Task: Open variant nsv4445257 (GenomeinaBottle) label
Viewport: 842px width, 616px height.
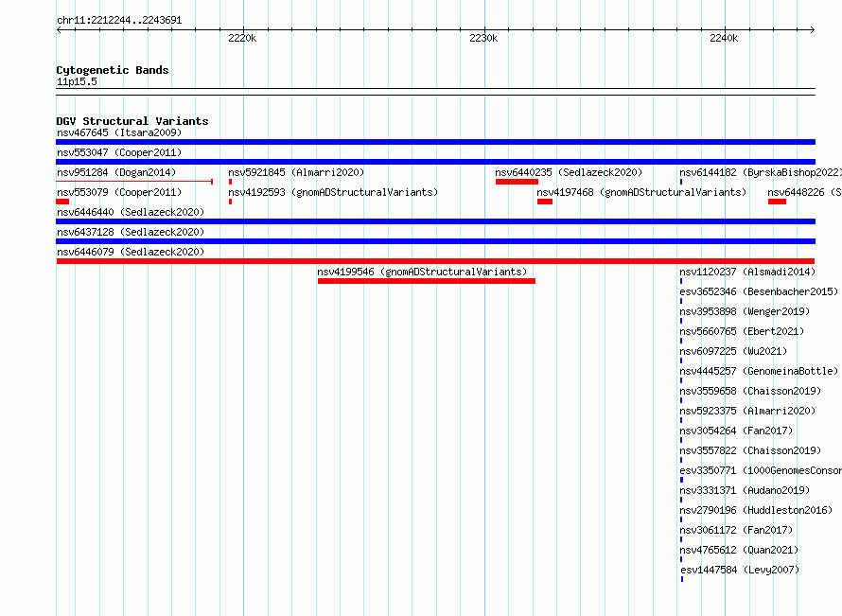Action: tap(759, 371)
